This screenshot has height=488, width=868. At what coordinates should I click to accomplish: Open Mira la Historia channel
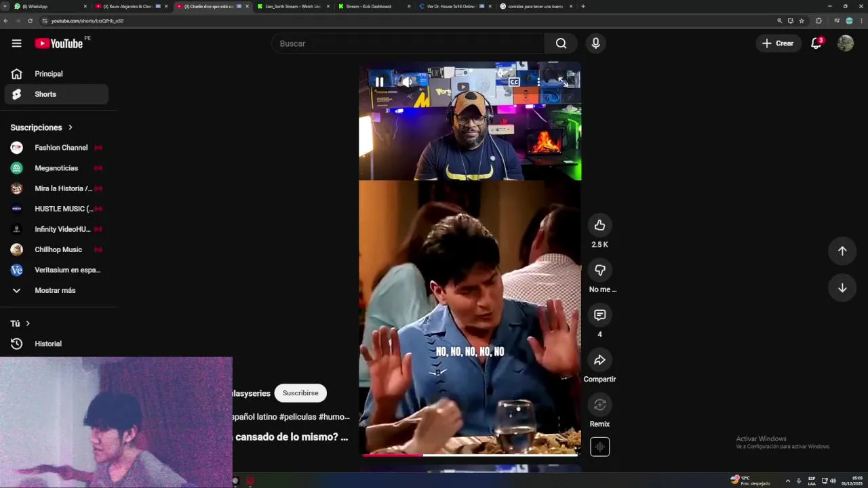56,188
